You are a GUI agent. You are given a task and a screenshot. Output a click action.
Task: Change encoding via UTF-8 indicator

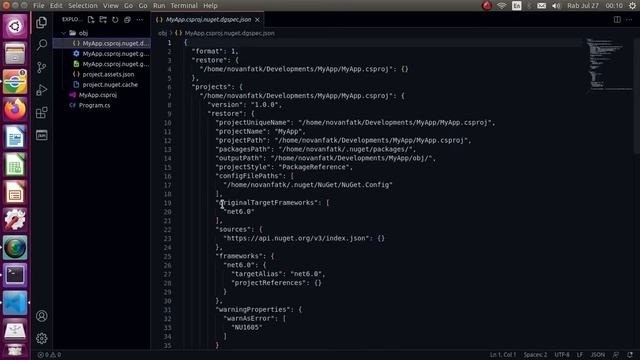tap(562, 355)
